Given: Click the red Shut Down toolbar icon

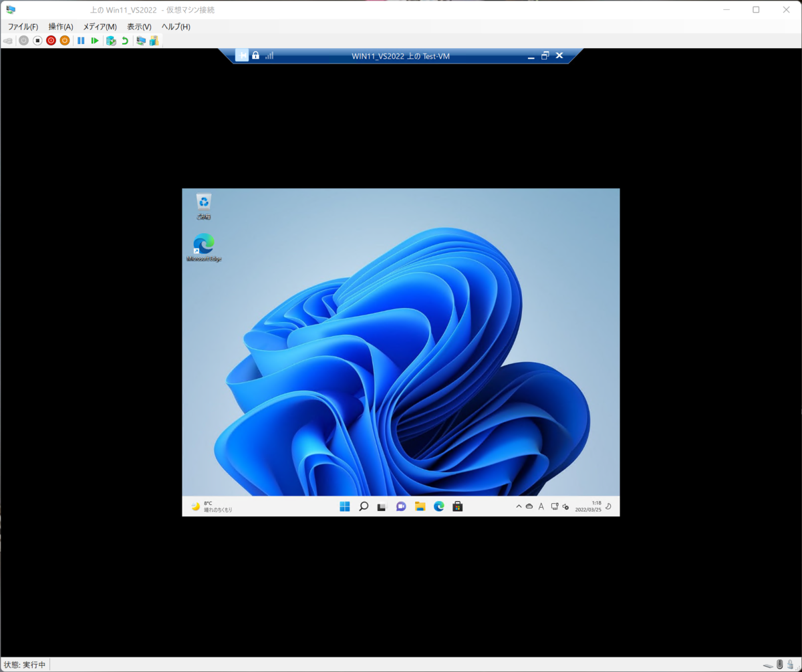Looking at the screenshot, I should coord(51,41).
